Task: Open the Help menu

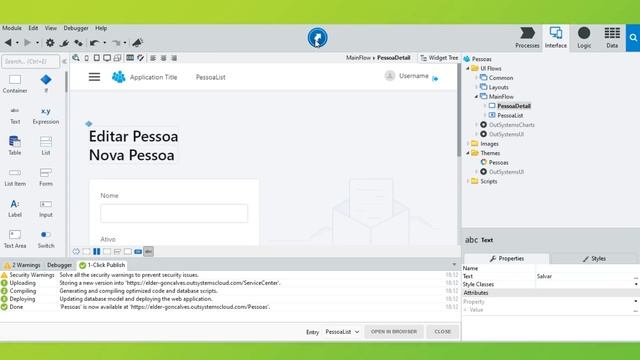Action: pyautogui.click(x=101, y=28)
